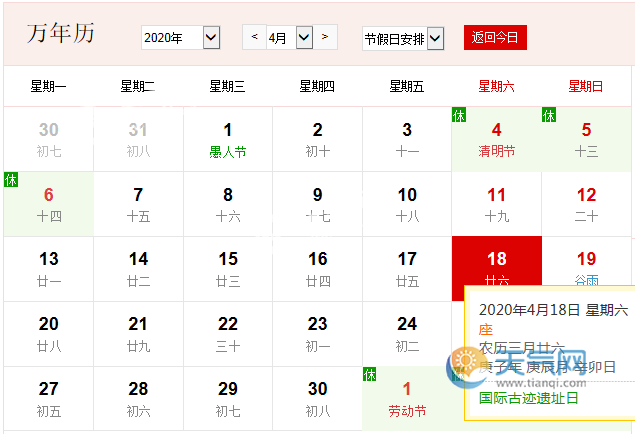Select April 29 初七 cell
Image resolution: width=635 pixels, height=434 pixels.
[228, 399]
